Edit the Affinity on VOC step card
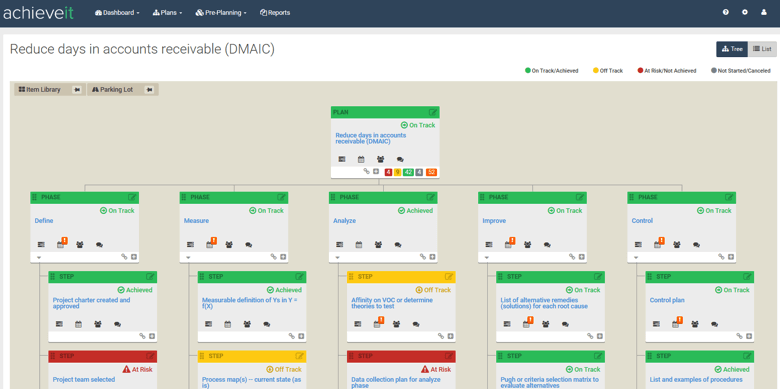This screenshot has height=389, width=780. pyautogui.click(x=449, y=277)
